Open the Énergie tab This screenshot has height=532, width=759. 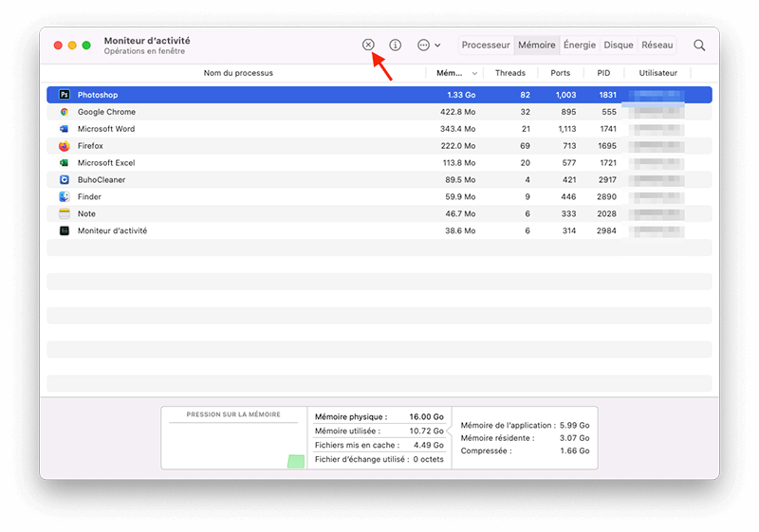(580, 45)
